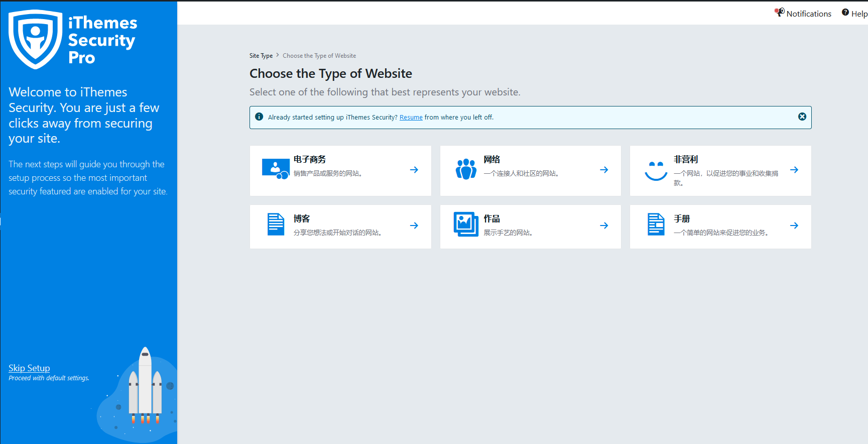Click the Notifications bell icon
The width and height of the screenshot is (868, 444).
779,12
